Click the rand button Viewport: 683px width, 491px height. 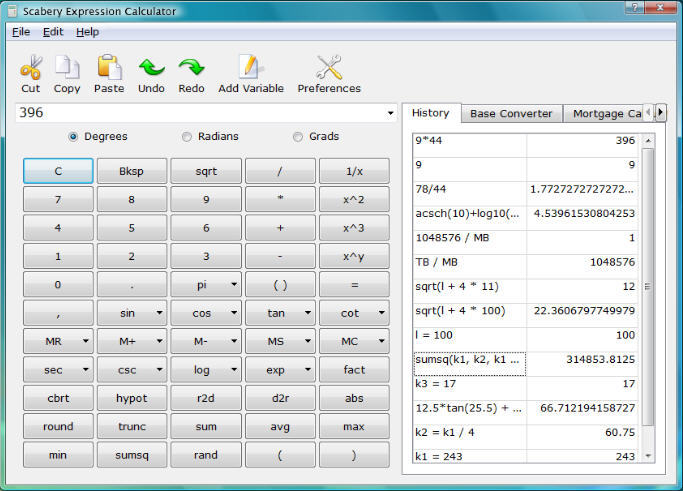[206, 455]
